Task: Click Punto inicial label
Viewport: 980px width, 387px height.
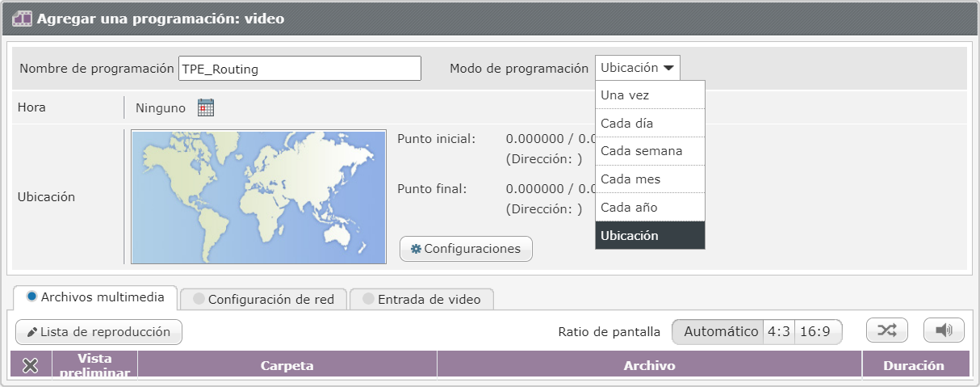Action: click(437, 138)
